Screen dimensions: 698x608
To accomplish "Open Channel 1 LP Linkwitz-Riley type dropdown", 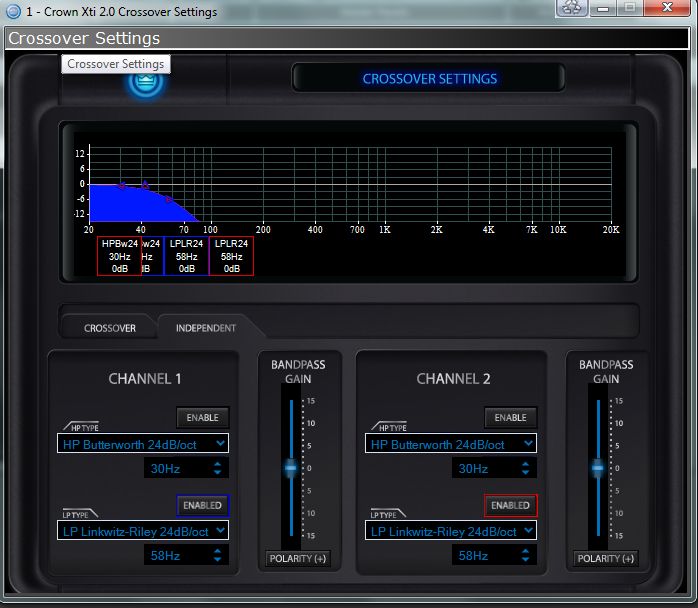I will coord(143,530).
